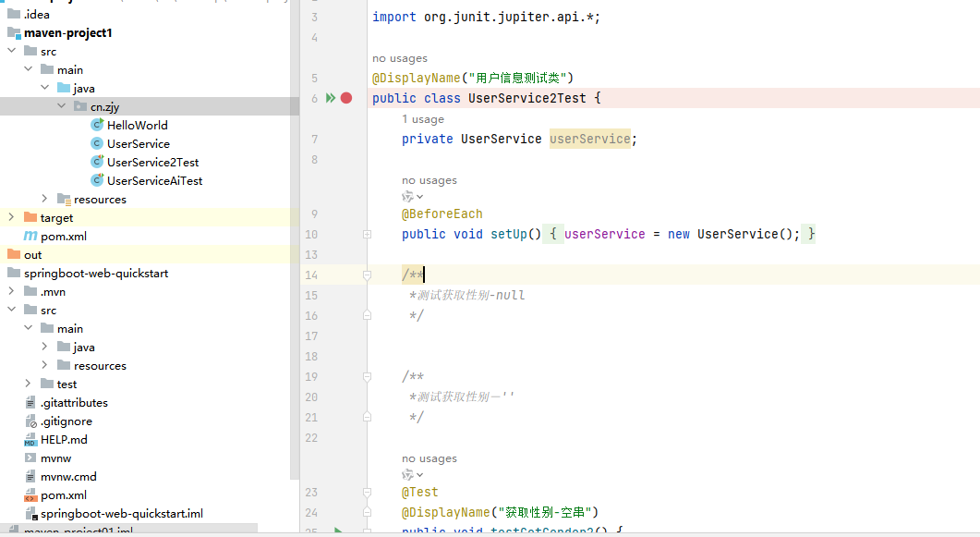Select UserService2Test in the project tree

point(152,162)
